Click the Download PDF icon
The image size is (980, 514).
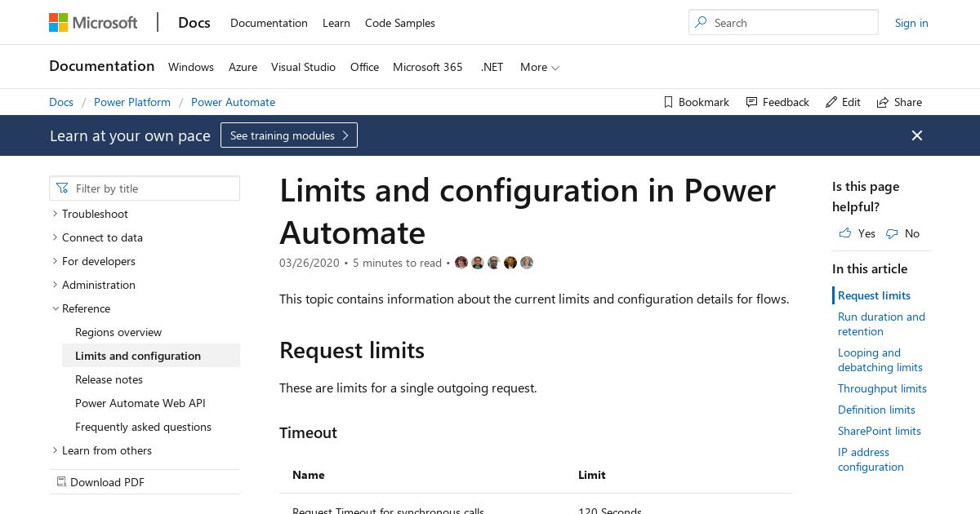[x=61, y=482]
